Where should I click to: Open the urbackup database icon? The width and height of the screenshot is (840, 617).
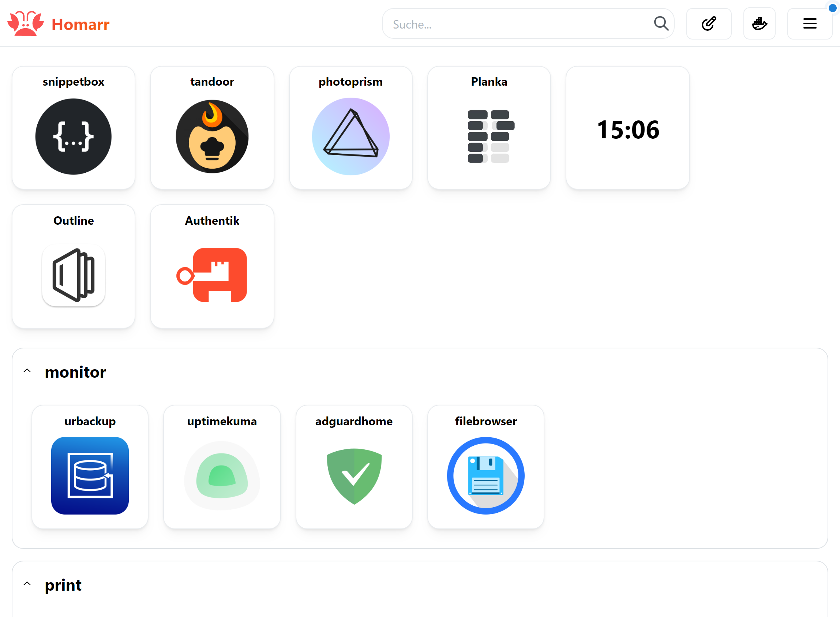point(90,476)
